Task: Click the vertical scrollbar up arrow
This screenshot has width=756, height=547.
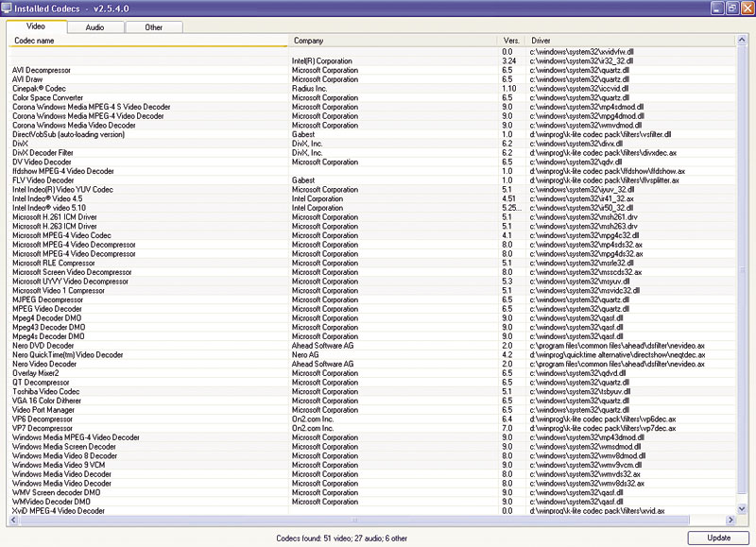Action: [x=742, y=40]
